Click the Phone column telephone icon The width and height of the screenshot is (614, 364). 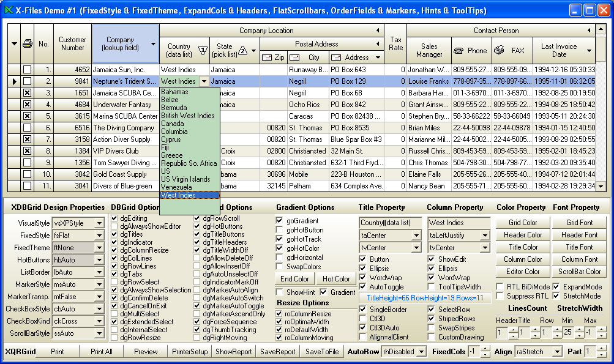pyautogui.click(x=459, y=51)
